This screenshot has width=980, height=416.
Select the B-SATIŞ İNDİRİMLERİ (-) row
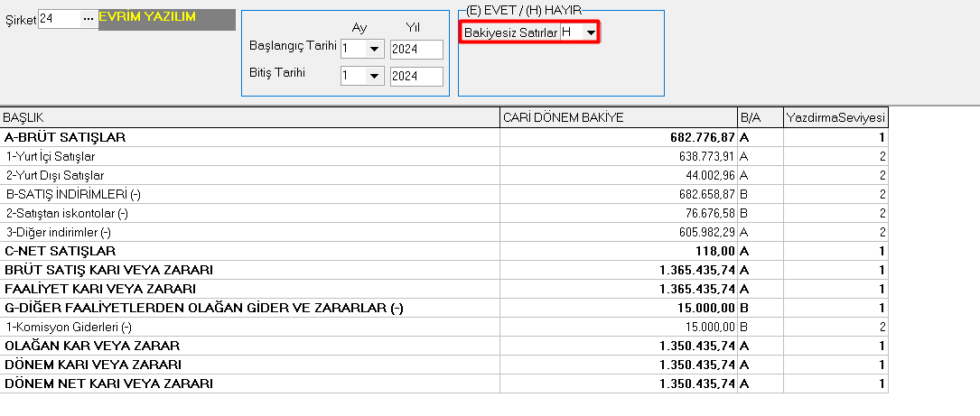coord(444,194)
